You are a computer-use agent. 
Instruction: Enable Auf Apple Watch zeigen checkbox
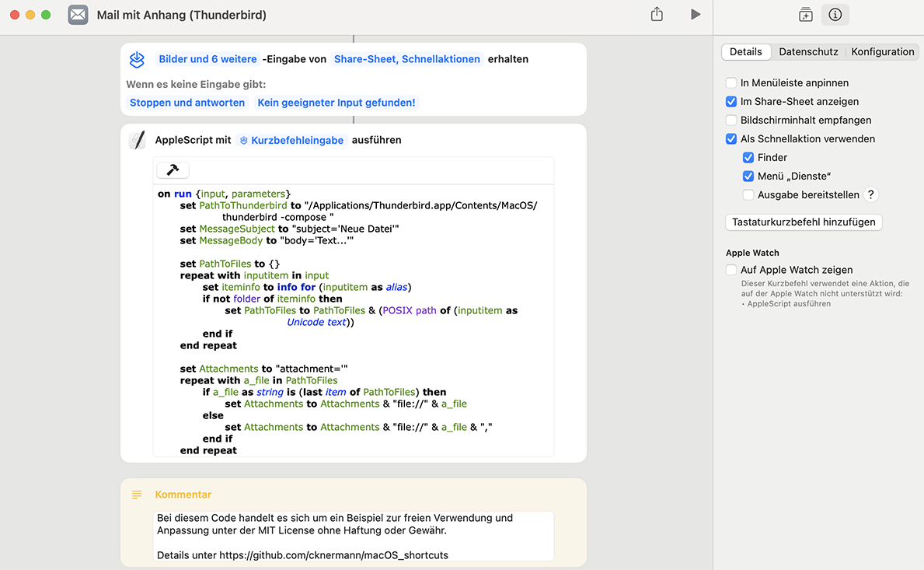tap(731, 270)
